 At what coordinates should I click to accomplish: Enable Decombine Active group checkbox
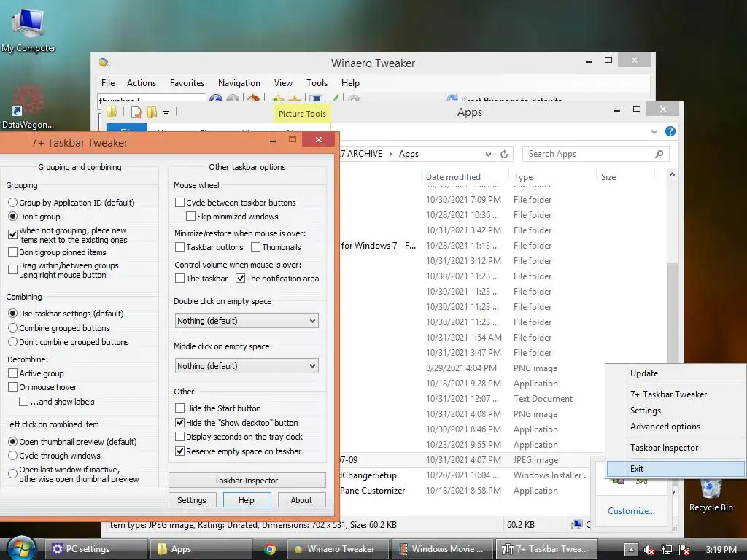(13, 373)
